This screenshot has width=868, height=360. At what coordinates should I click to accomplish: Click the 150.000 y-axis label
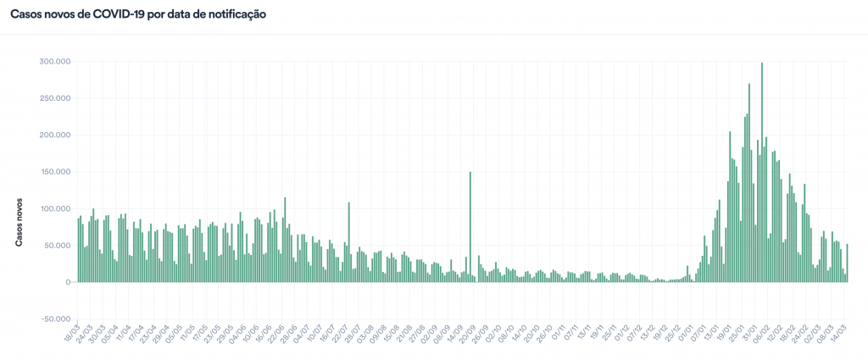tap(53, 172)
